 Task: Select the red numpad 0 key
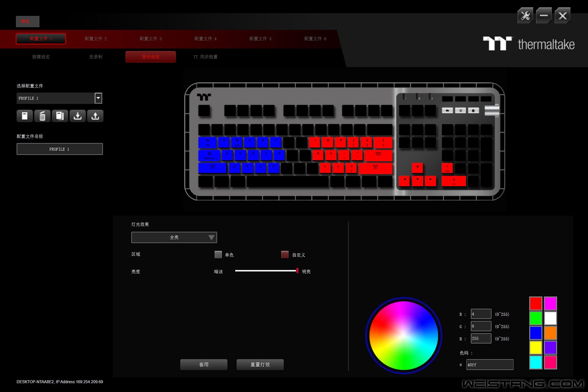(454, 181)
